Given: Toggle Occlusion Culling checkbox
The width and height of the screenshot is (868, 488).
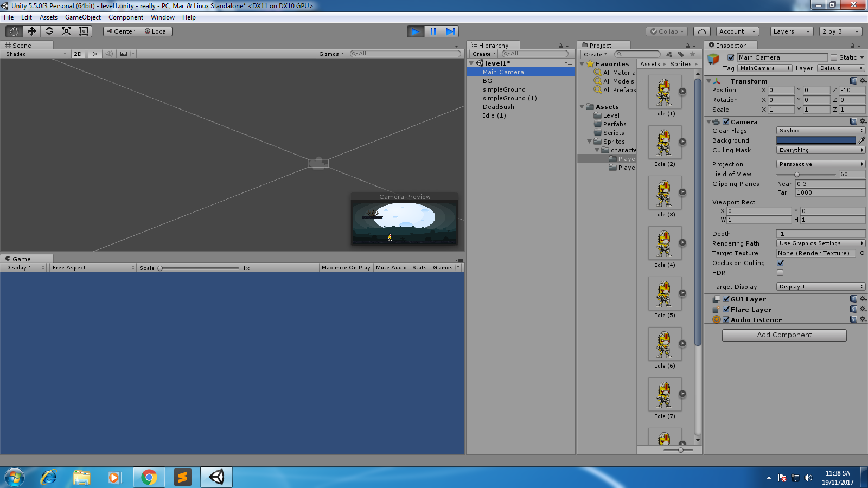Looking at the screenshot, I should coord(780,263).
